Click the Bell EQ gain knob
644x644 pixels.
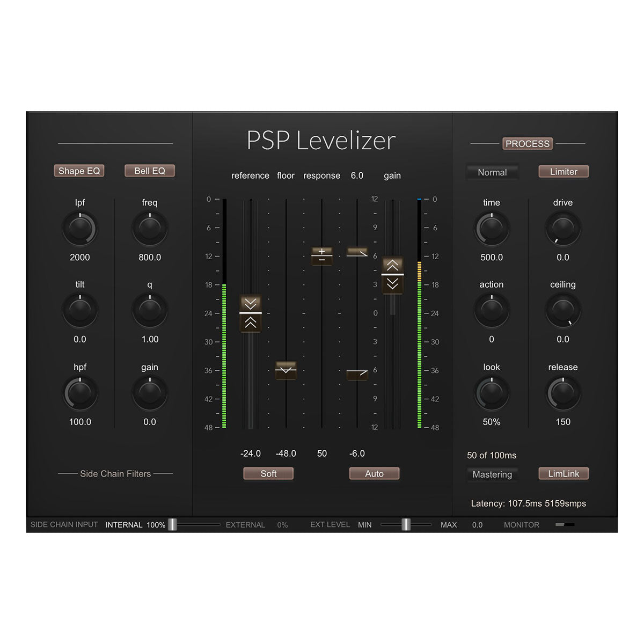pyautogui.click(x=150, y=393)
